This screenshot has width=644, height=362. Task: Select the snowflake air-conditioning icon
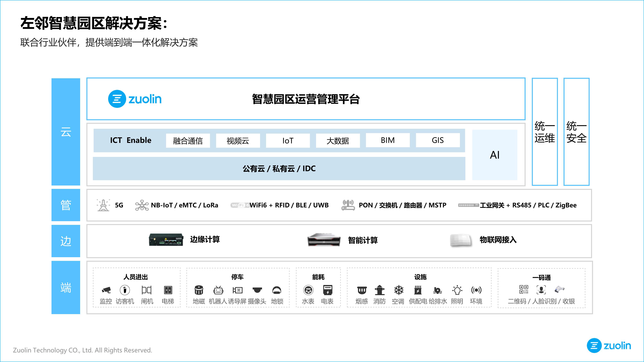pos(399,290)
